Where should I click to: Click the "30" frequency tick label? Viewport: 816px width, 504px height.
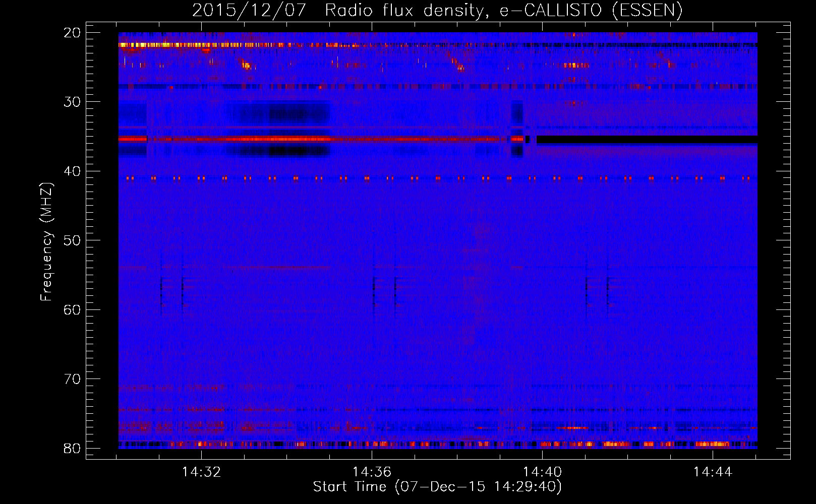coord(73,102)
